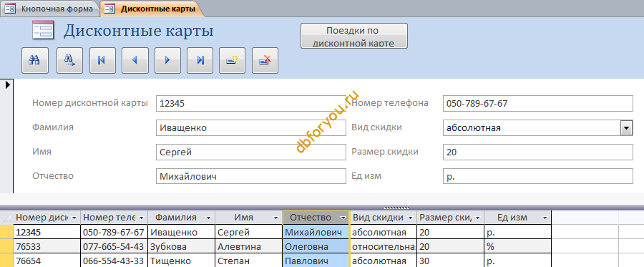Delete the current record

(265, 60)
